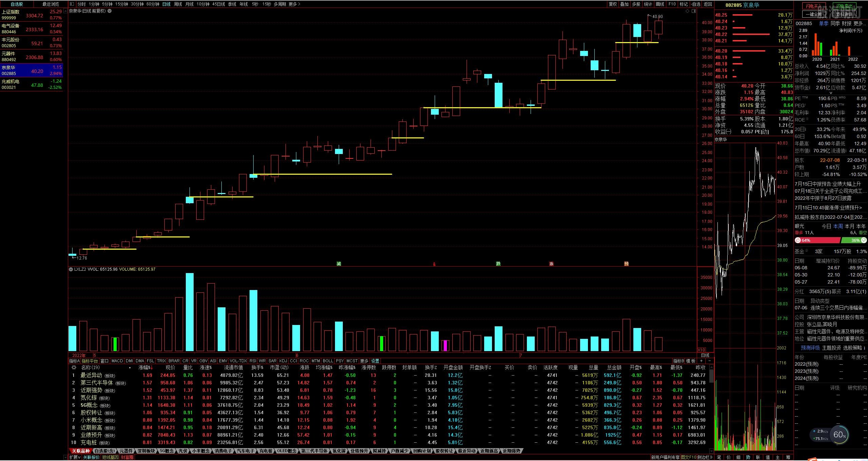868x461 pixels.
Task: Click the green 36% 看空 sentiment bar
Action: [854, 240]
